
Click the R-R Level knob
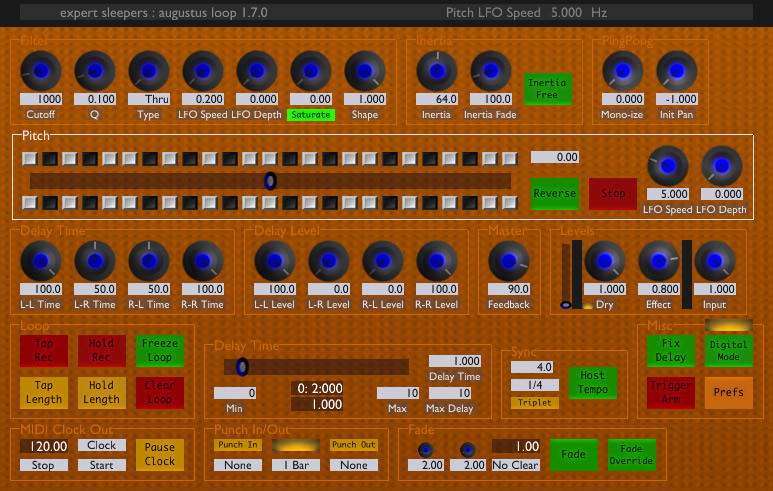(437, 261)
